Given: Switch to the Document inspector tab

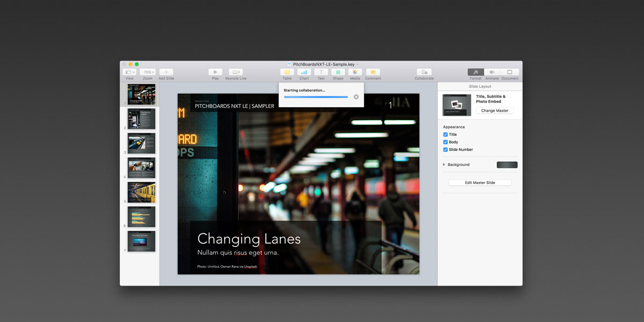Looking at the screenshot, I should (509, 72).
